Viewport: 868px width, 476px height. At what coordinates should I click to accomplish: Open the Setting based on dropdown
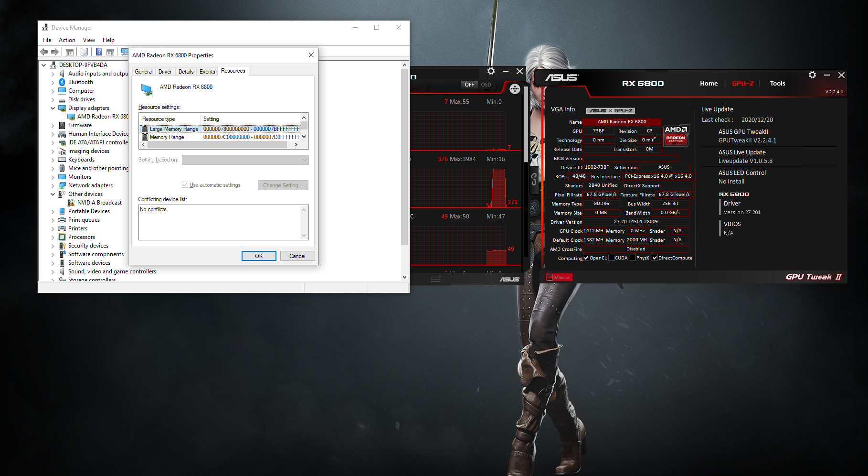[x=245, y=160]
